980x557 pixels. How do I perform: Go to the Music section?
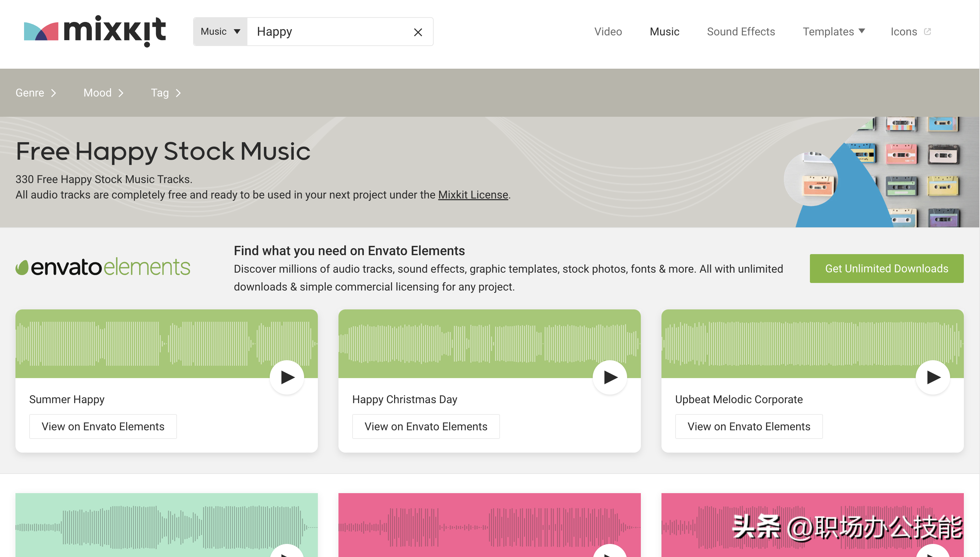[x=664, y=31]
